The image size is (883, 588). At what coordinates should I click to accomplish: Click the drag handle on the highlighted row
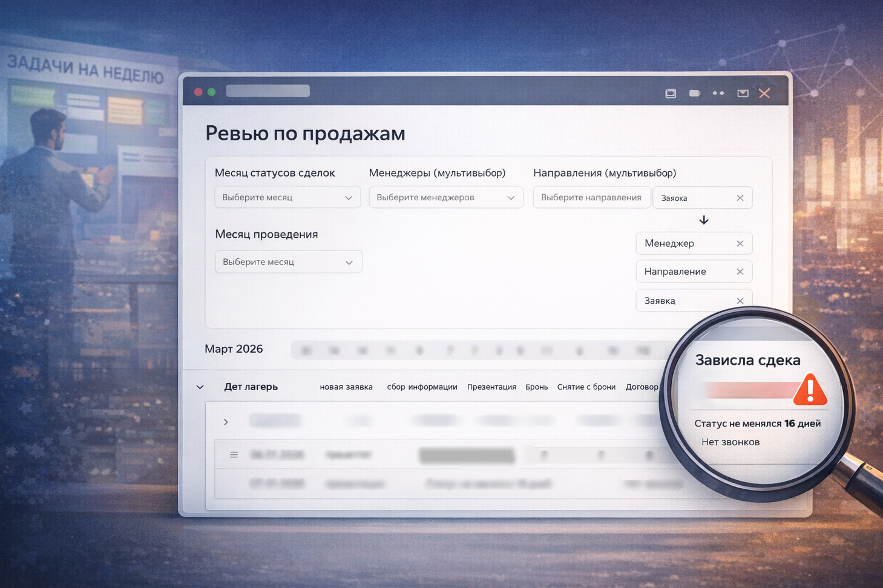pyautogui.click(x=234, y=454)
